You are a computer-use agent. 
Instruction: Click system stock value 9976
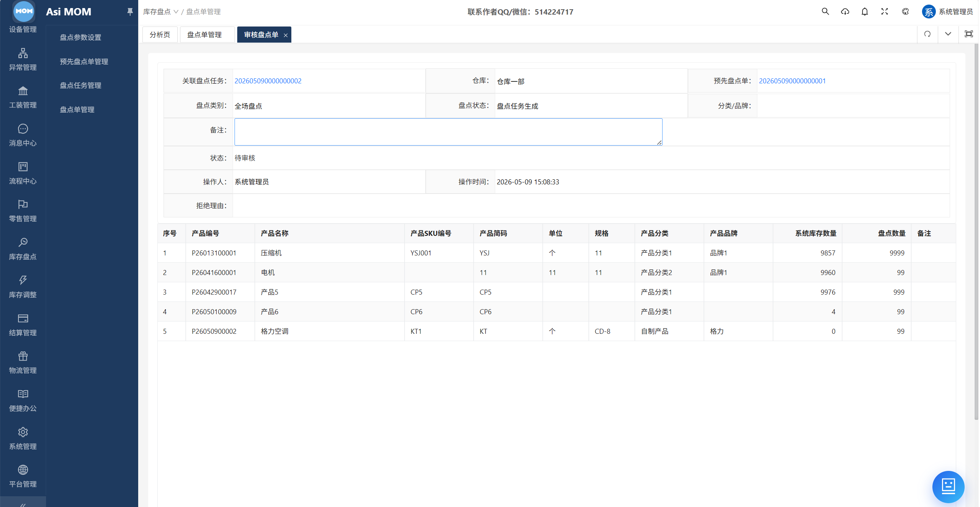click(828, 292)
